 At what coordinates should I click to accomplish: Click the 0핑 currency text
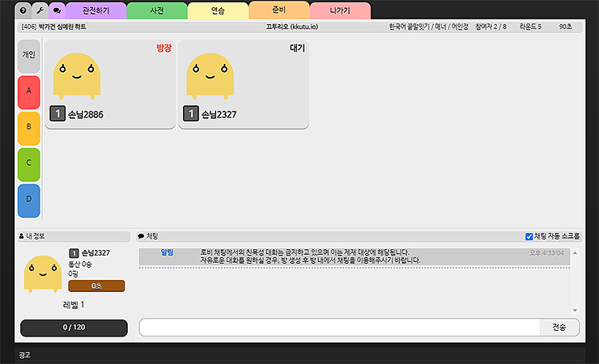[74, 273]
